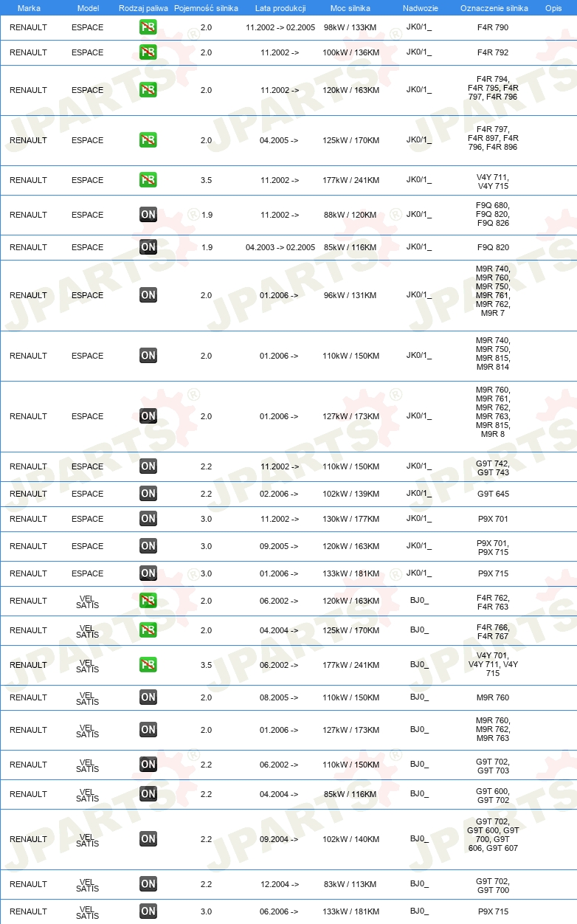Click petrol icon in the F4R 790 row
This screenshot has width=577, height=924.
pos(148,27)
